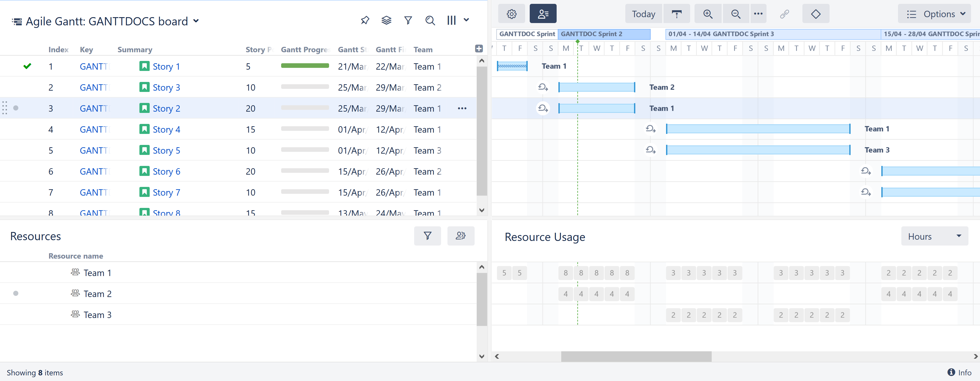Screen dimensions: 980x381
Task: Select the GANTTDOC Sprint 2 header tab
Action: click(x=605, y=34)
